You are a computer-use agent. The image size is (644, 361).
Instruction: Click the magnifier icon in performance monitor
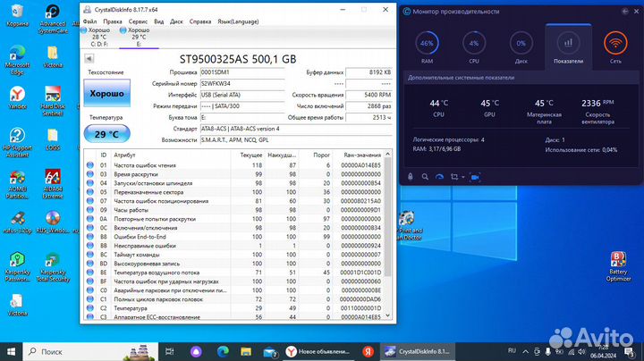pyautogui.click(x=425, y=177)
